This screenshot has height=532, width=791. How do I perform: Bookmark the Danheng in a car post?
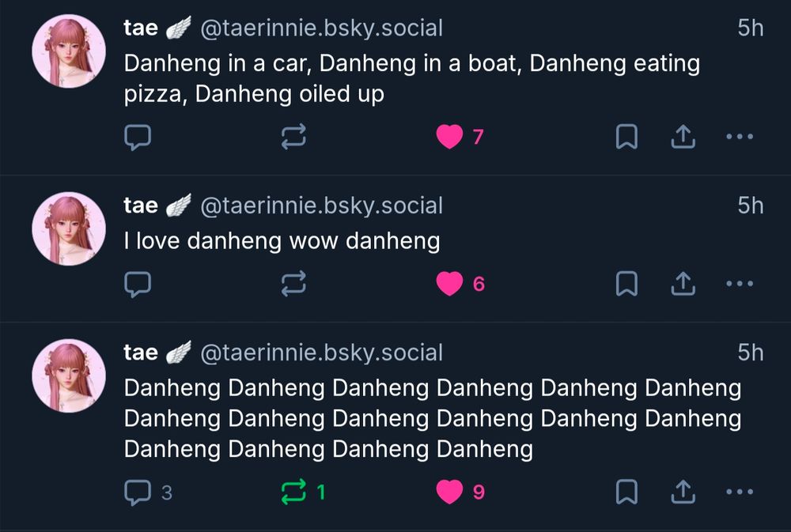(626, 137)
